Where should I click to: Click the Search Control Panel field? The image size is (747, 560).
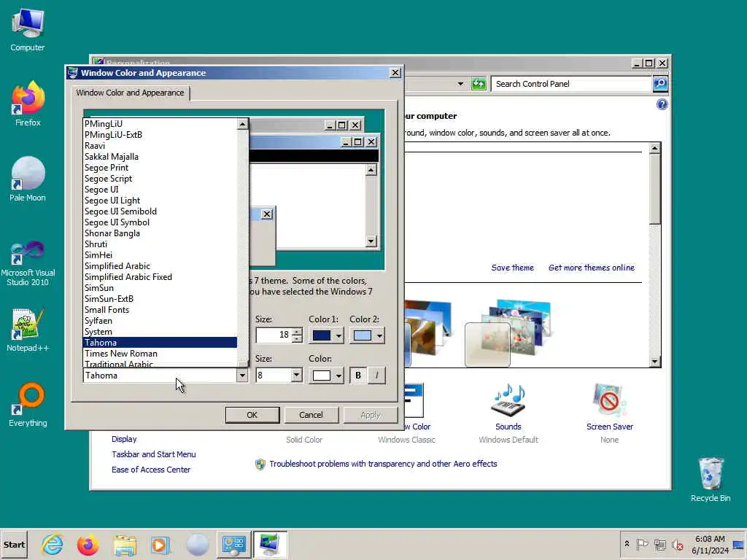click(x=571, y=84)
